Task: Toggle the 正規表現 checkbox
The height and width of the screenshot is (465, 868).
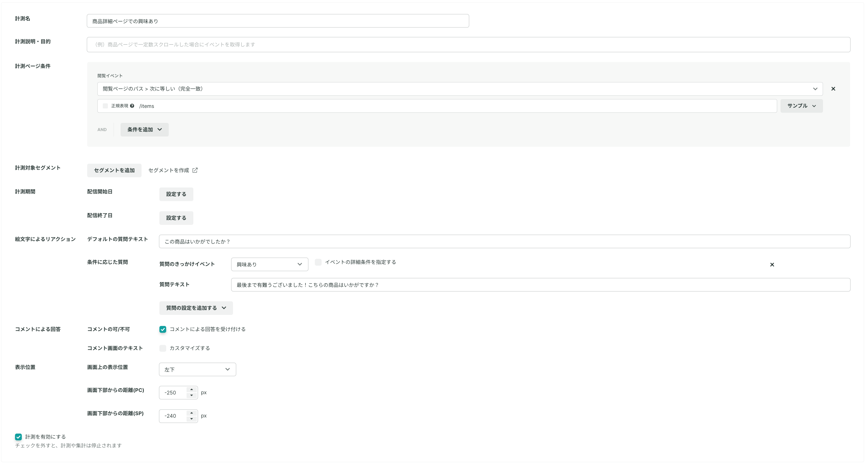Action: [x=106, y=106]
